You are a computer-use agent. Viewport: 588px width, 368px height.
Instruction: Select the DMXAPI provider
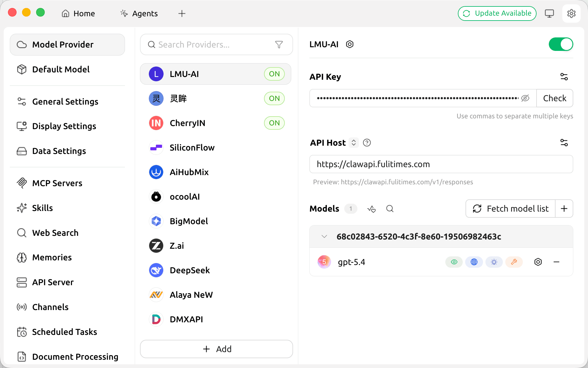[x=216, y=319]
